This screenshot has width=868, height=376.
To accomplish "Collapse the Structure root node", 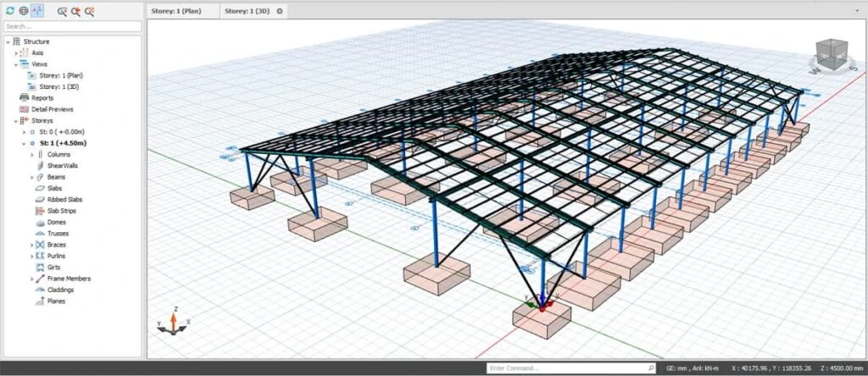I will [x=8, y=41].
